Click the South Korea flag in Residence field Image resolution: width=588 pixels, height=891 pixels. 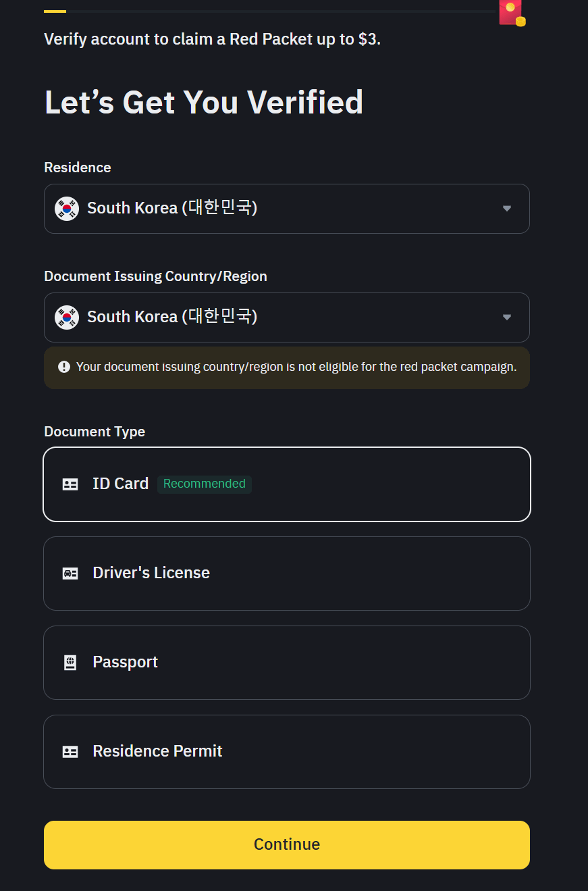[66, 209]
